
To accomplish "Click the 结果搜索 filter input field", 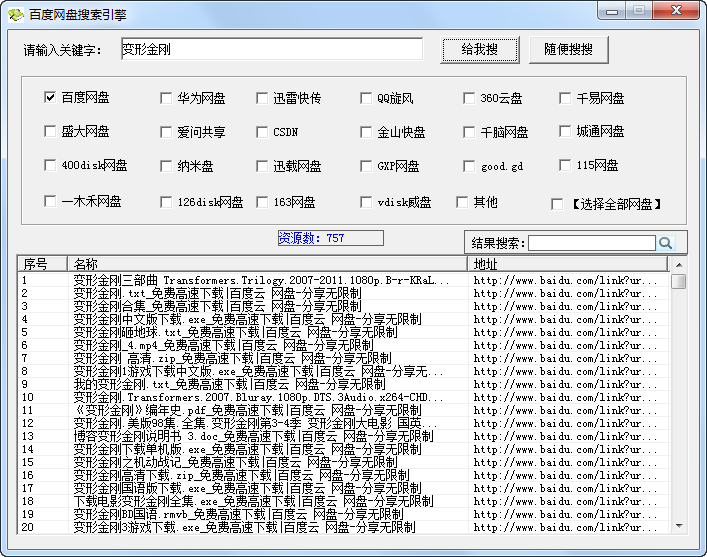I will click(592, 243).
